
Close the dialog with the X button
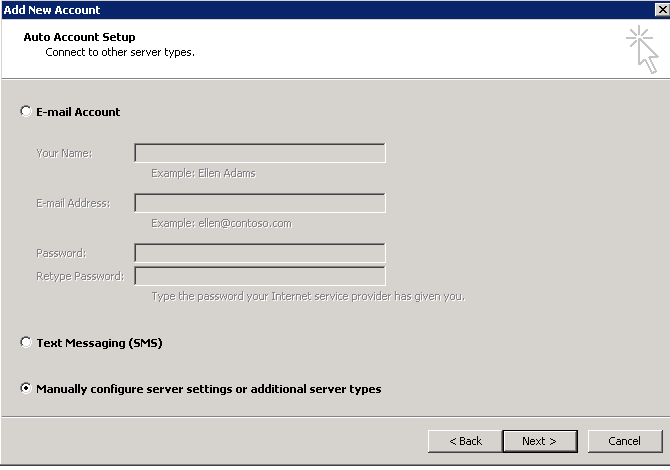(660, 9)
